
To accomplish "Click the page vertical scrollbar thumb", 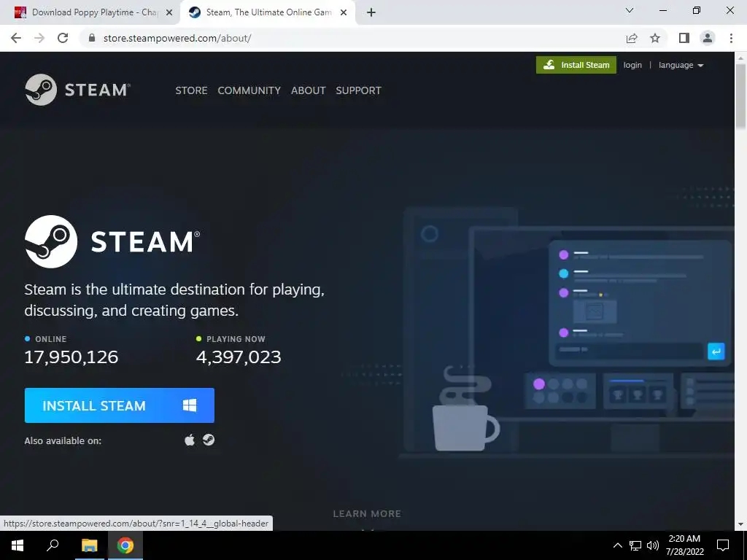I will (x=740, y=96).
